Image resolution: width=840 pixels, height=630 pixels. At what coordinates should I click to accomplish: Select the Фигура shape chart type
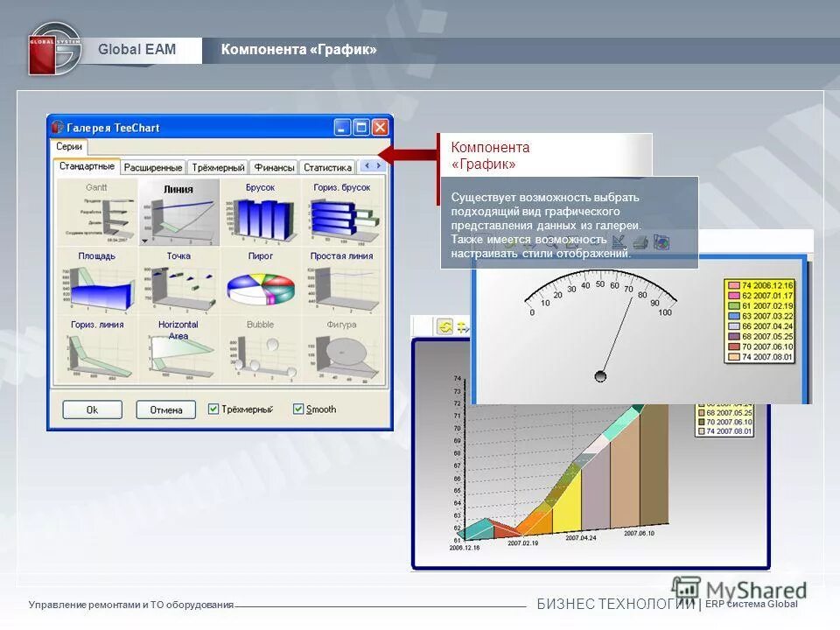(342, 350)
